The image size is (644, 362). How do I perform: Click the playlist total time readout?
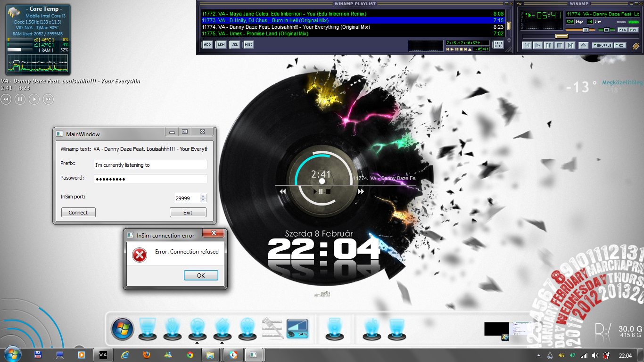click(468, 43)
